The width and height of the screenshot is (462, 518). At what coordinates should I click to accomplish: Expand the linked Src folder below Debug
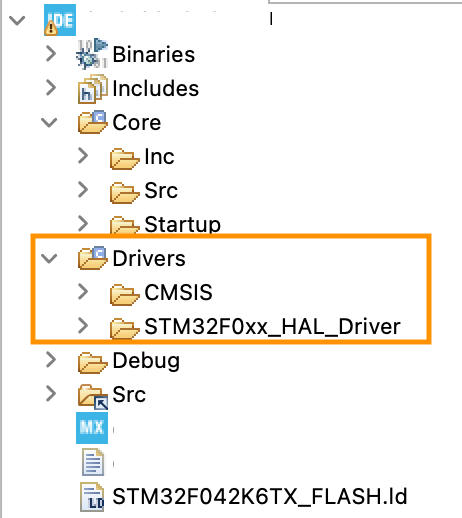point(51,394)
